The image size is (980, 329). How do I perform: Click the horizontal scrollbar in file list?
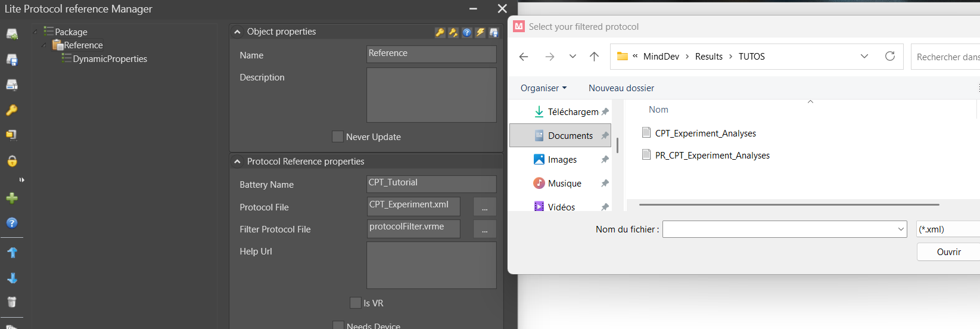(789, 204)
